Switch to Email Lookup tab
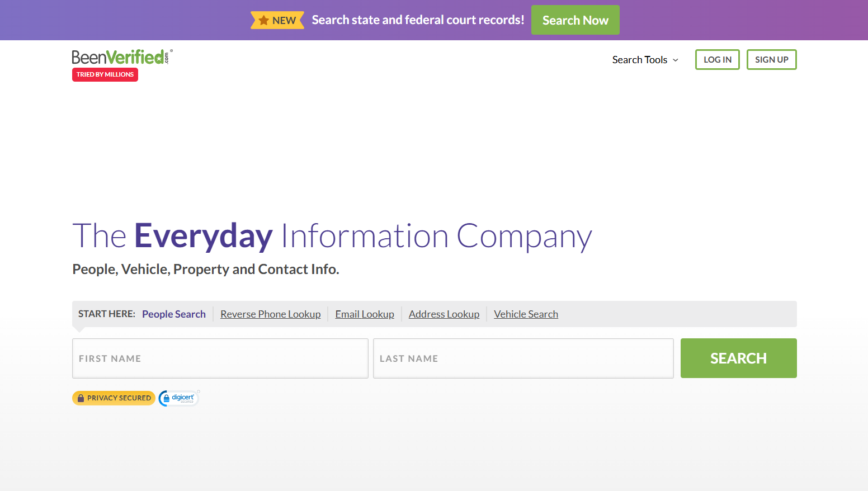The image size is (868, 491). (365, 314)
